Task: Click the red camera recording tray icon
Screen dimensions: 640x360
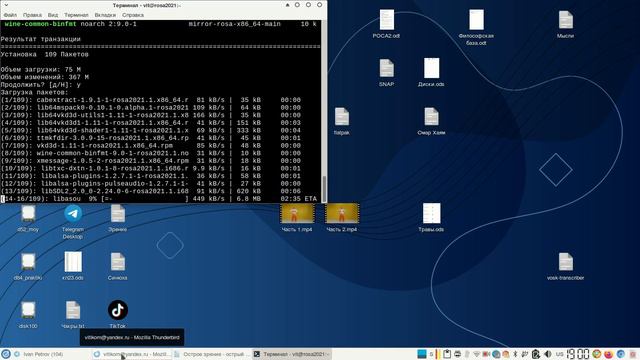Action: tap(486, 354)
